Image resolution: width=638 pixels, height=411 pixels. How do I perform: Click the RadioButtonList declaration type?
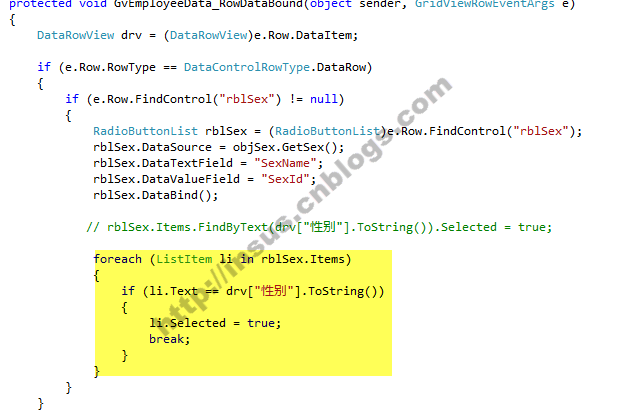145,131
